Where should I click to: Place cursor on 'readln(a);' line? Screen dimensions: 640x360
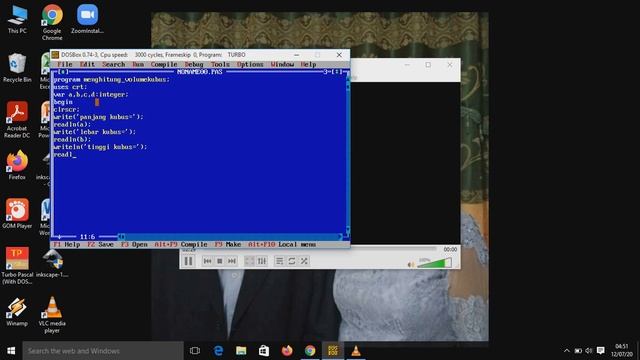pos(72,124)
